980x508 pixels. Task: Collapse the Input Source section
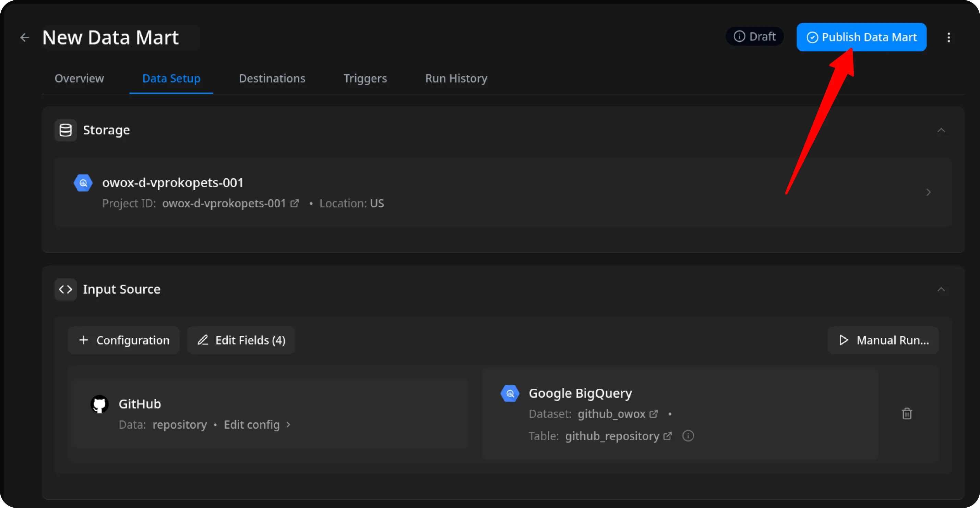coord(941,289)
